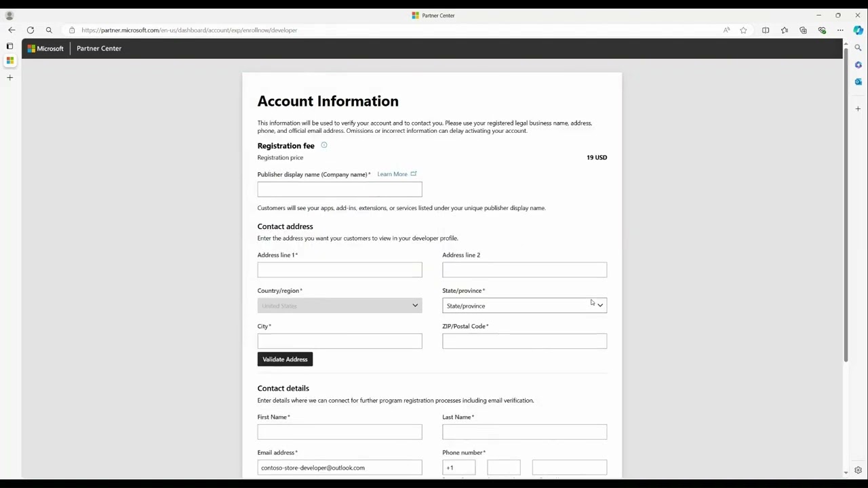The height and width of the screenshot is (488, 868).
Task: Click the Email address field
Action: [x=339, y=468]
